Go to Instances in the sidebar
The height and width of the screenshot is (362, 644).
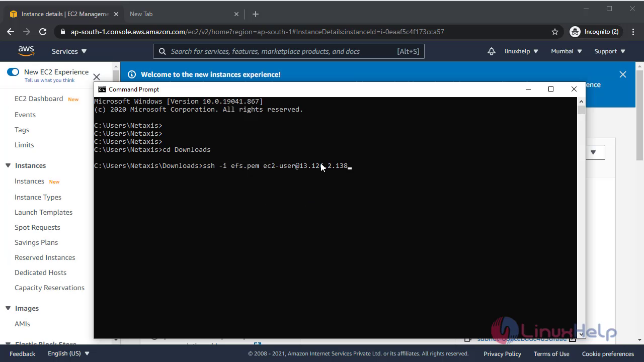click(29, 181)
